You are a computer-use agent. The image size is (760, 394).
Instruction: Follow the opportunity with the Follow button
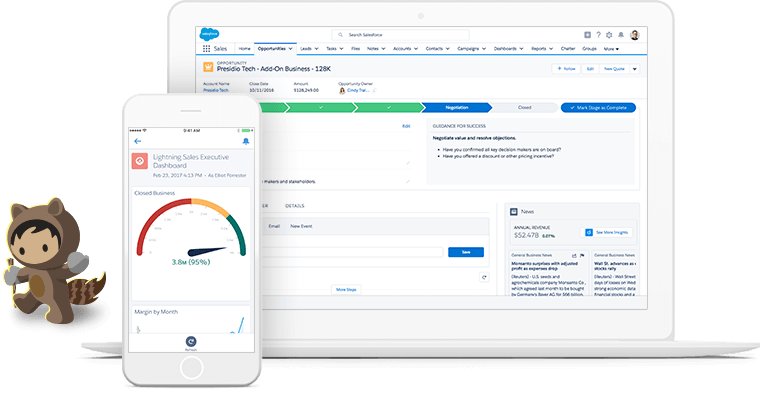coord(566,69)
